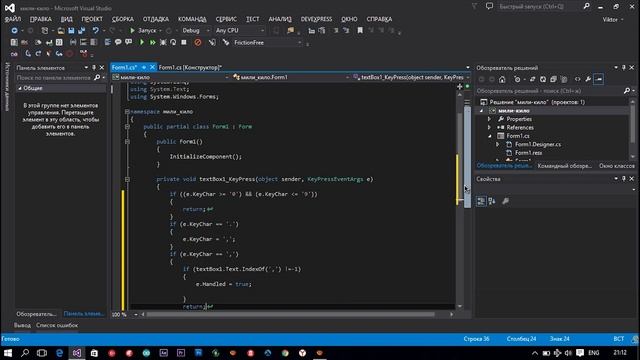Image resolution: width=640 pixels, height=360 pixels.
Task: Click the Collapse All icon in Solution Explorer
Action: (x=553, y=80)
